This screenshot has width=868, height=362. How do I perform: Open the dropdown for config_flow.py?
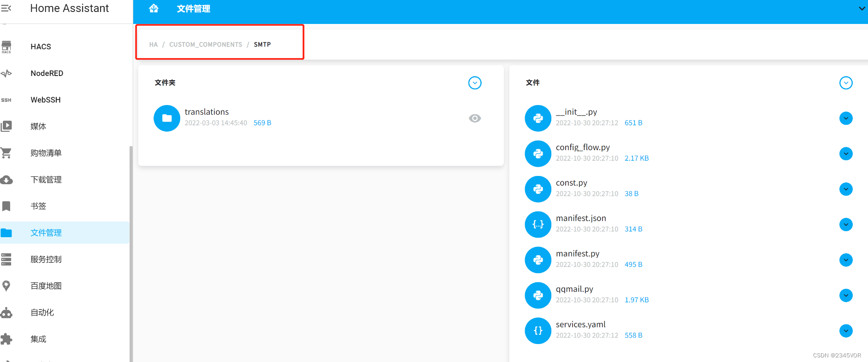tap(846, 154)
